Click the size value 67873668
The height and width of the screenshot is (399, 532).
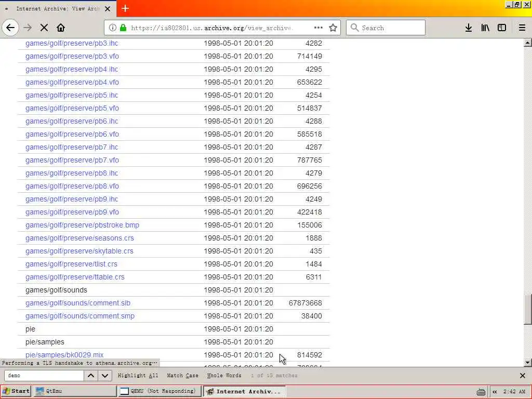click(x=305, y=303)
